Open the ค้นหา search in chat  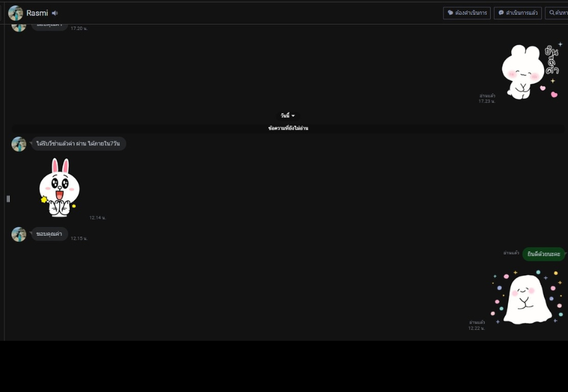(x=557, y=13)
